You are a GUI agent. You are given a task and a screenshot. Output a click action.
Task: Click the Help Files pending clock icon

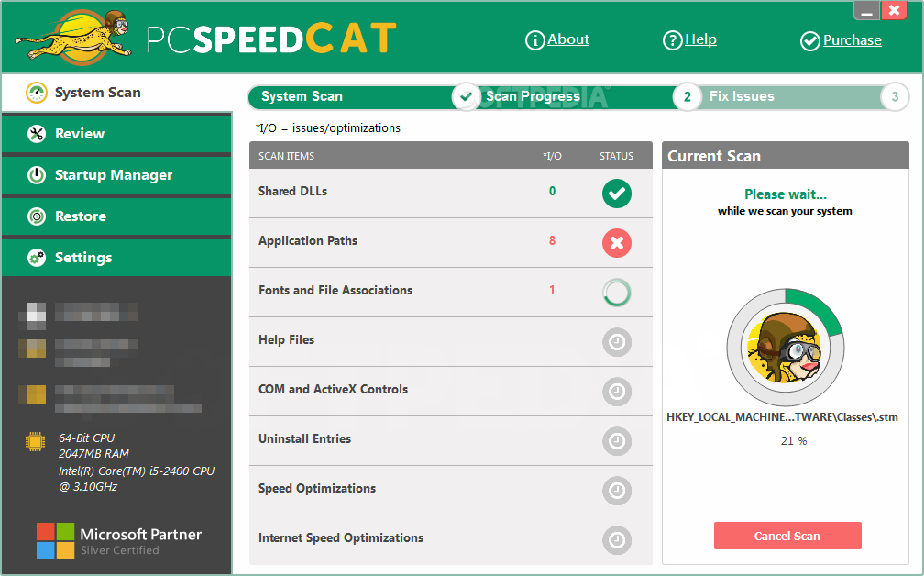click(x=616, y=342)
